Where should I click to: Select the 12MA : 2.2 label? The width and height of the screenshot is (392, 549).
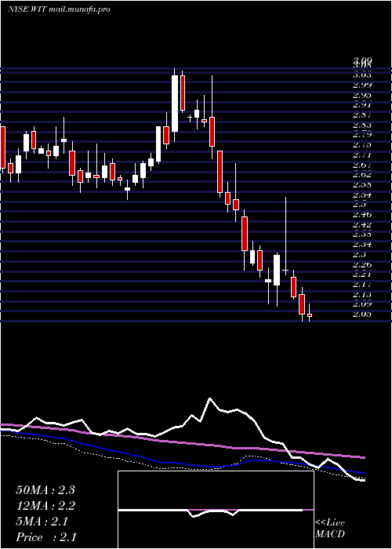pyautogui.click(x=45, y=506)
